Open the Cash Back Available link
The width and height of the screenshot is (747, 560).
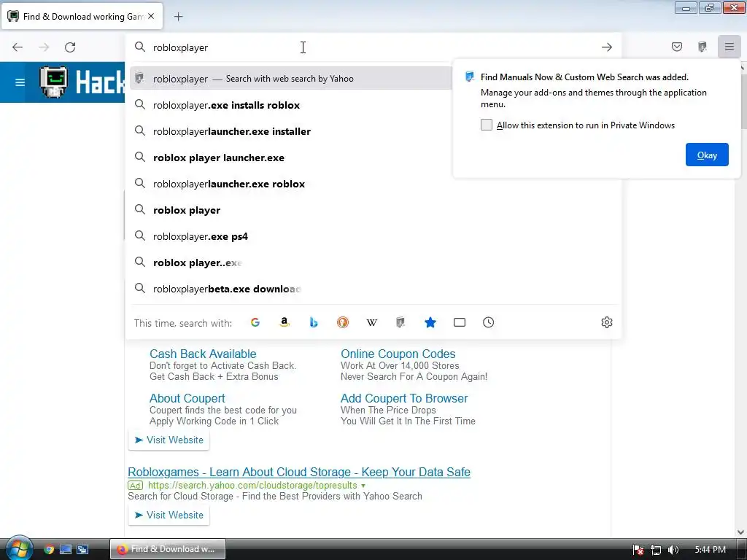tap(203, 354)
